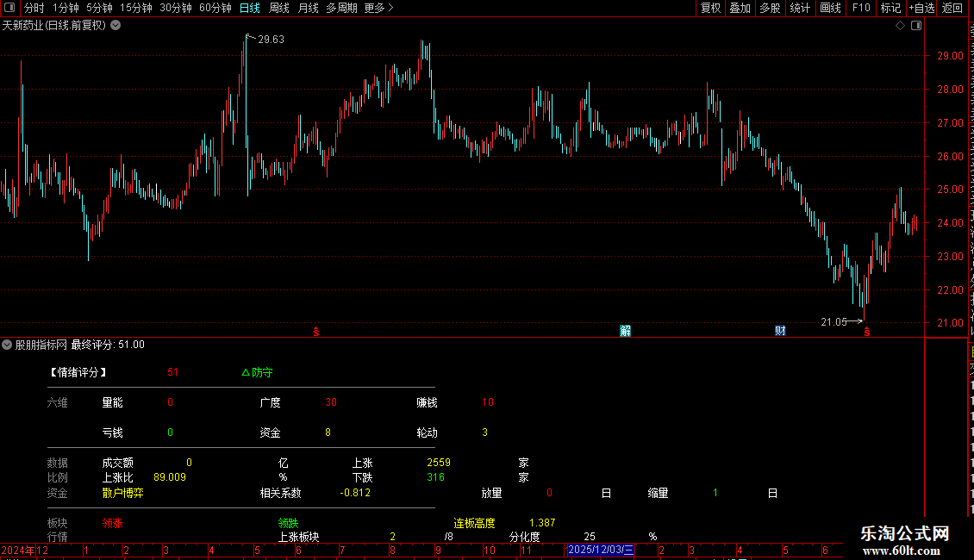Toggle the 标记 mark option
The image size is (974, 560).
pyautogui.click(x=890, y=8)
